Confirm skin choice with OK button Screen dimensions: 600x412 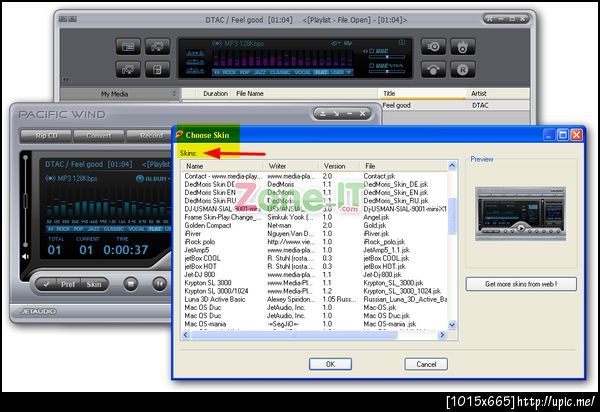pyautogui.click(x=330, y=364)
